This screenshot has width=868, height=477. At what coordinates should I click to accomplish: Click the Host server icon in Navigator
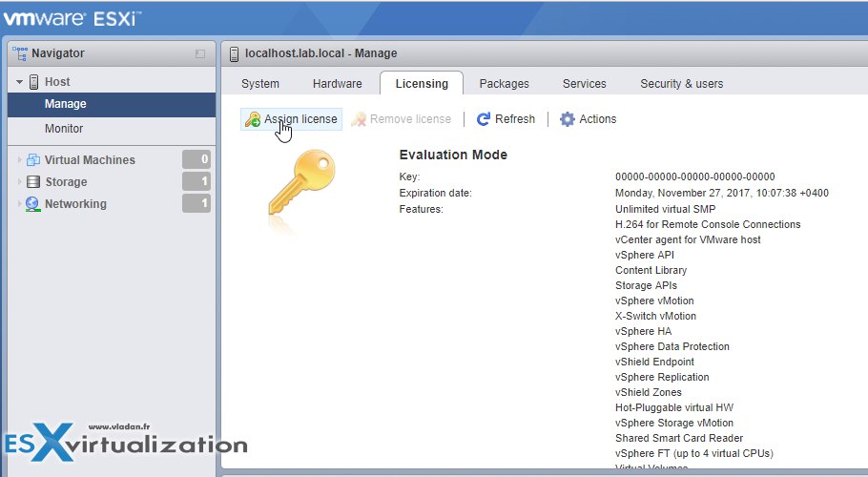click(33, 82)
